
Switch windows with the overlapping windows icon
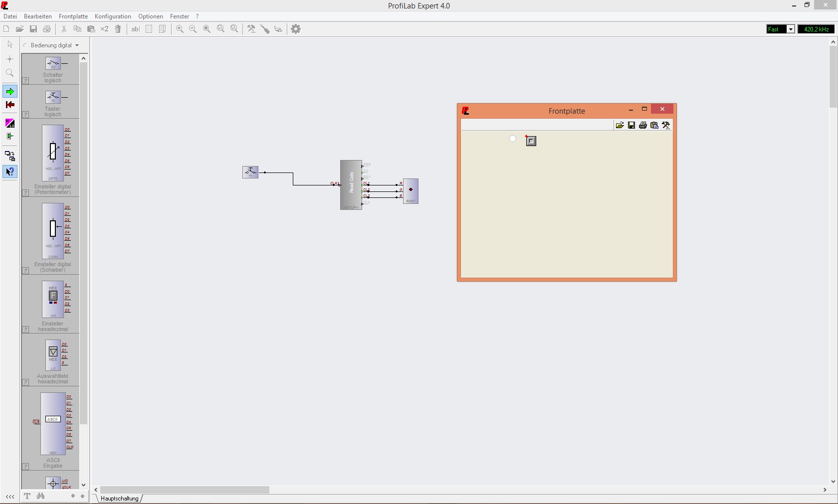coord(10,156)
